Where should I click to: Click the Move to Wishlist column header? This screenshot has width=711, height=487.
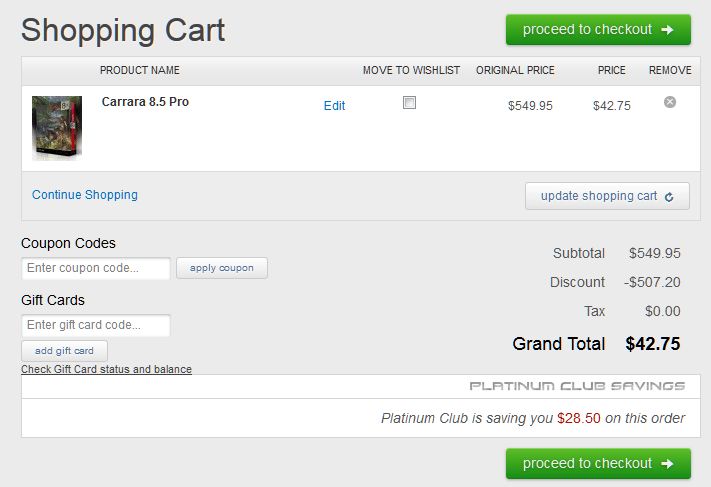click(x=411, y=71)
